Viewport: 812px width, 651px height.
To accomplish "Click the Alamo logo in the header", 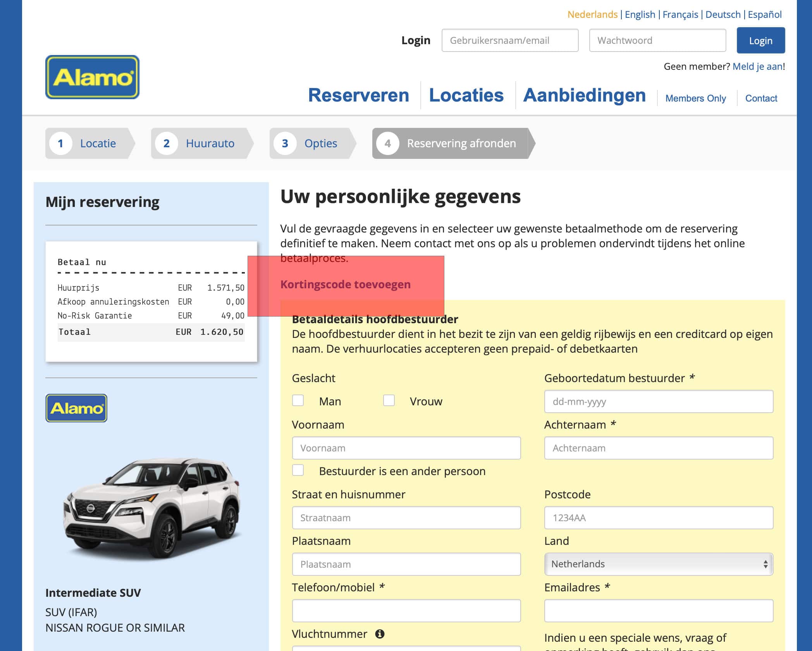I will point(92,77).
